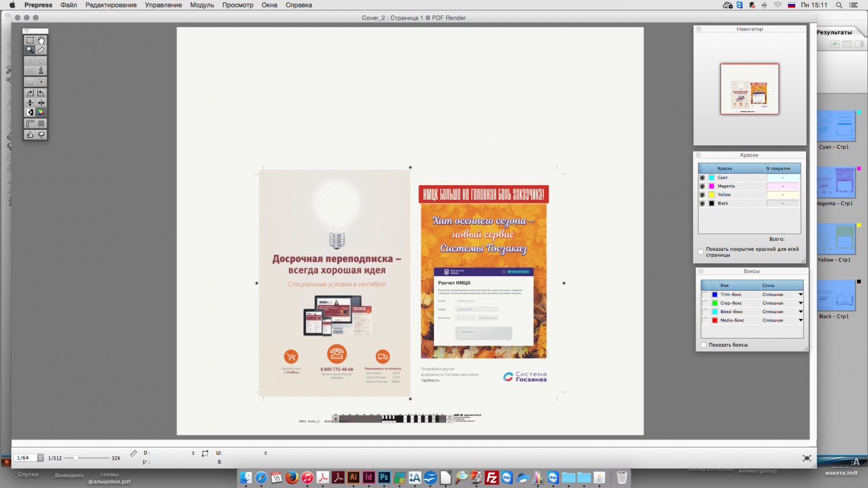868x488 pixels.
Task: Click the zoom slider in status bar
Action: click(76, 458)
